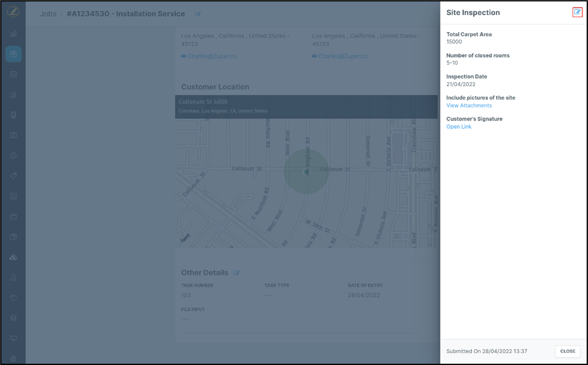The image size is (588, 365).
Task: Click the monitor icon in sidebar
Action: (x=13, y=339)
